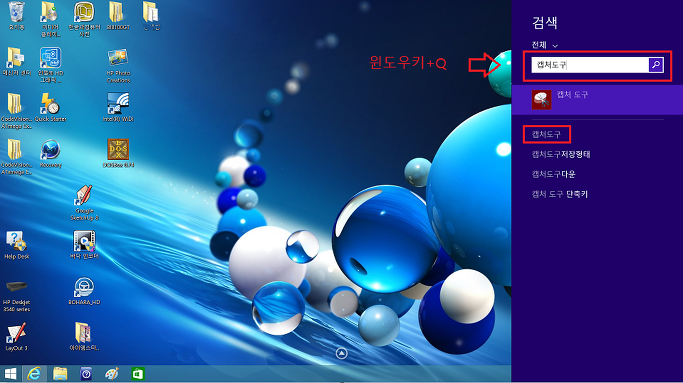The height and width of the screenshot is (383, 683).
Task: Open Windows Store from the taskbar
Action: [138, 374]
